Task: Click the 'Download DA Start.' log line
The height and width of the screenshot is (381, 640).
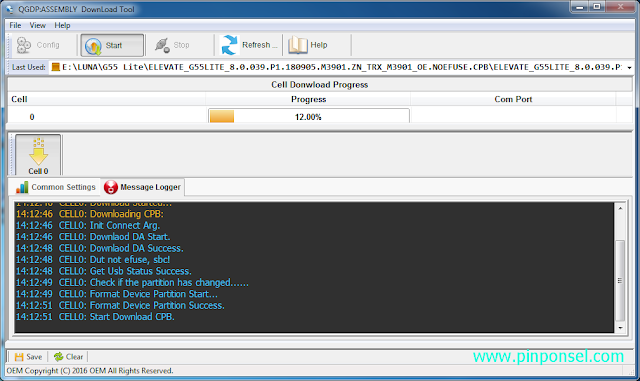Action: (93, 237)
